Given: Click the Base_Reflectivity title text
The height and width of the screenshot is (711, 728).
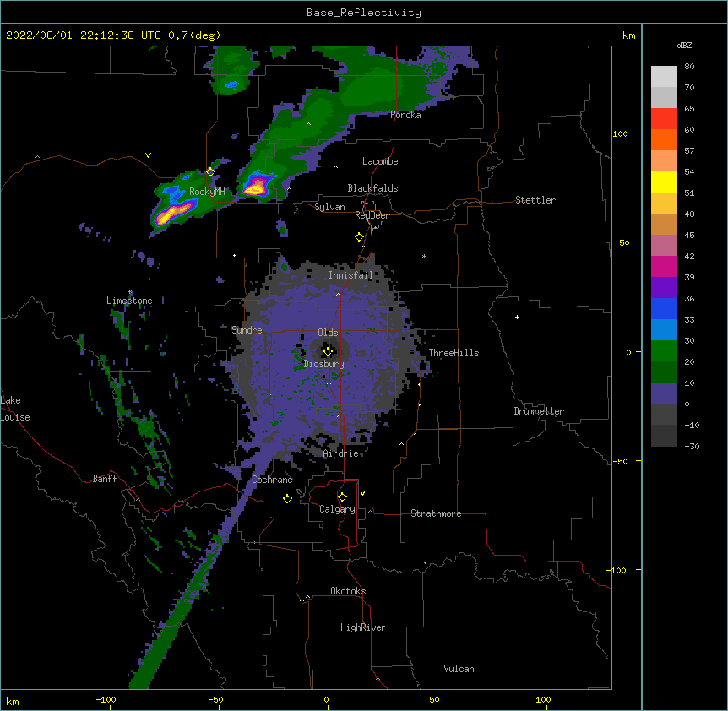Looking at the screenshot, I should [364, 13].
